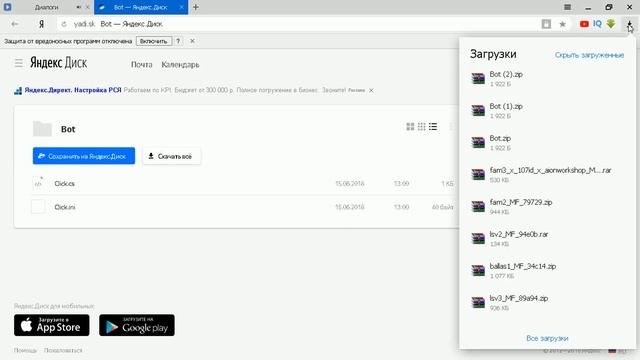Switch to list view
Image resolution: width=640 pixels, height=360 pixels.
coord(433,127)
